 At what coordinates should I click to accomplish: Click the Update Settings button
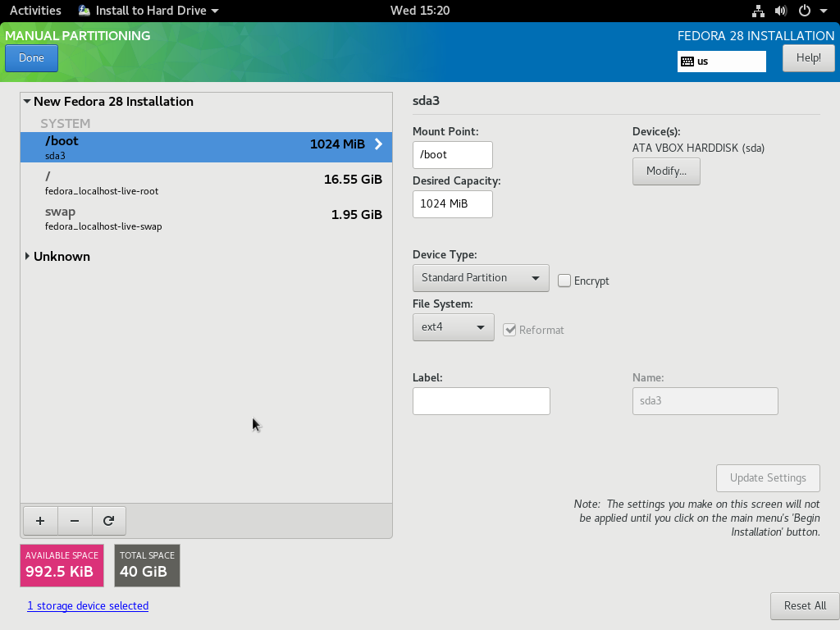[768, 478]
